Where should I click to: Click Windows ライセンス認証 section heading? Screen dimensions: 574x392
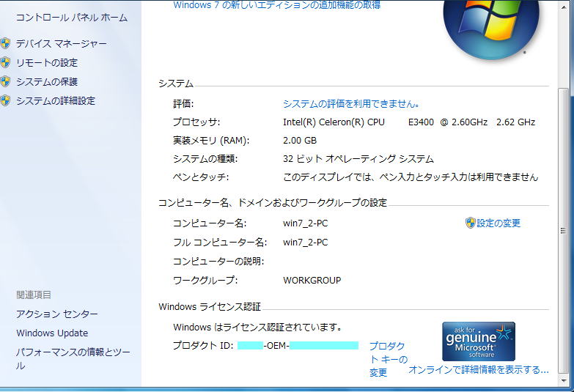(x=210, y=307)
